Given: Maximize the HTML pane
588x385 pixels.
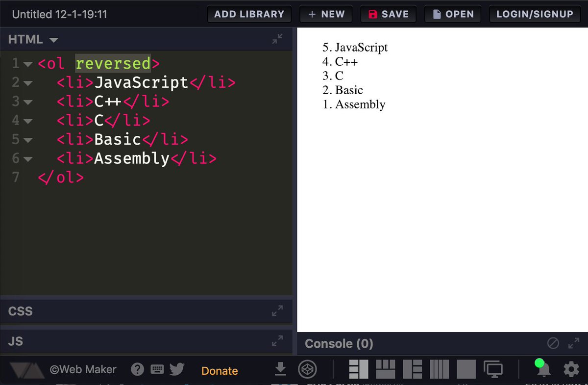Looking at the screenshot, I should click(278, 39).
